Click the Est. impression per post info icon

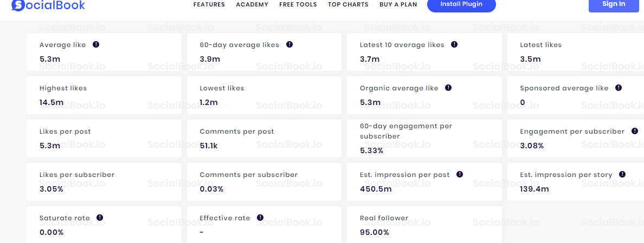click(x=460, y=174)
